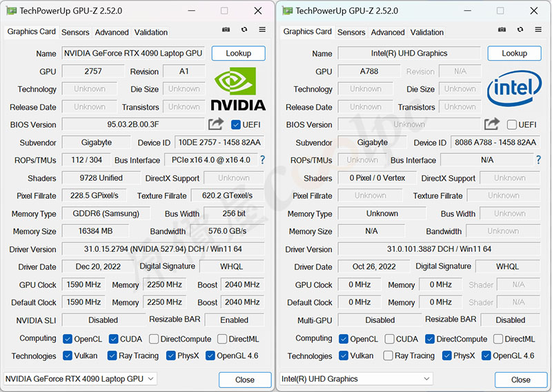Switch to the Sensors tab in the Intel window
This screenshot has width=552, height=392.
tap(351, 32)
